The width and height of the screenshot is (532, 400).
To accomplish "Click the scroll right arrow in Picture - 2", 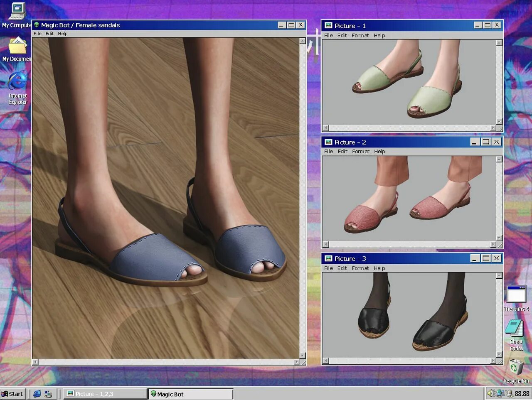I will [x=493, y=244].
